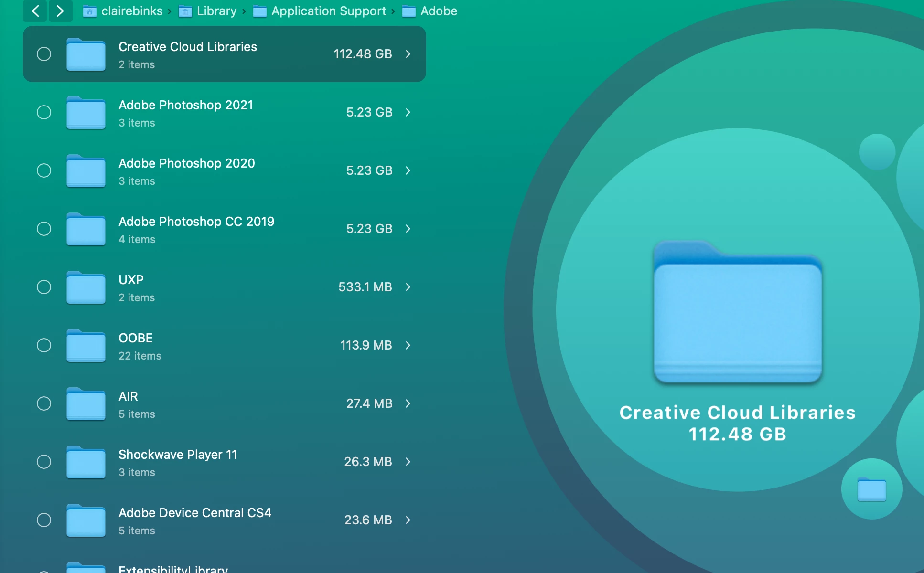924x573 pixels.
Task: Click the back navigation arrow
Action: click(35, 11)
